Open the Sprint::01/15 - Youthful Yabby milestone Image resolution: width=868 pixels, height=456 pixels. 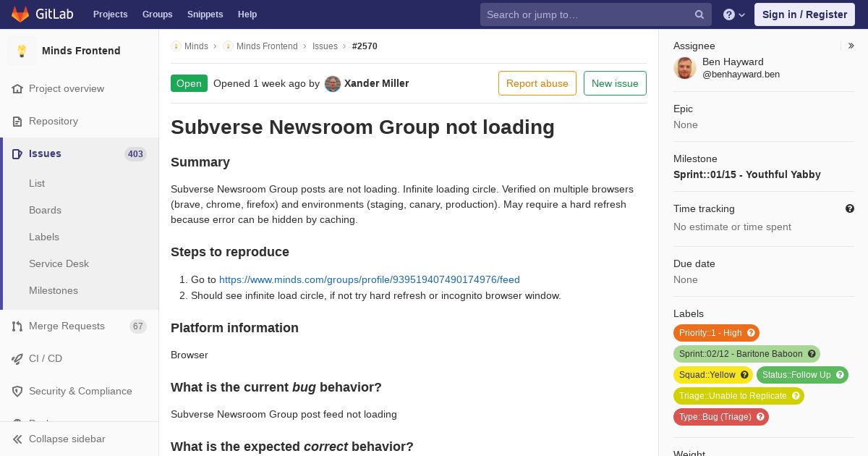[x=747, y=174]
